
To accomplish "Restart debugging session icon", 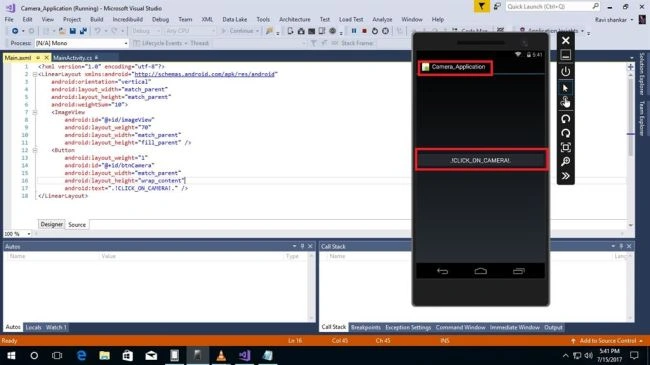I will [375, 31].
